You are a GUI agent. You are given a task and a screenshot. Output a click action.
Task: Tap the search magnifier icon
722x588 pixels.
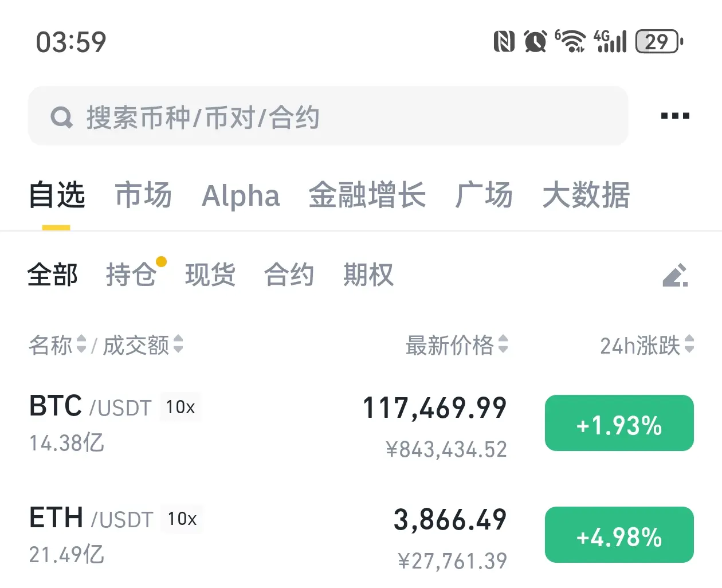click(61, 117)
